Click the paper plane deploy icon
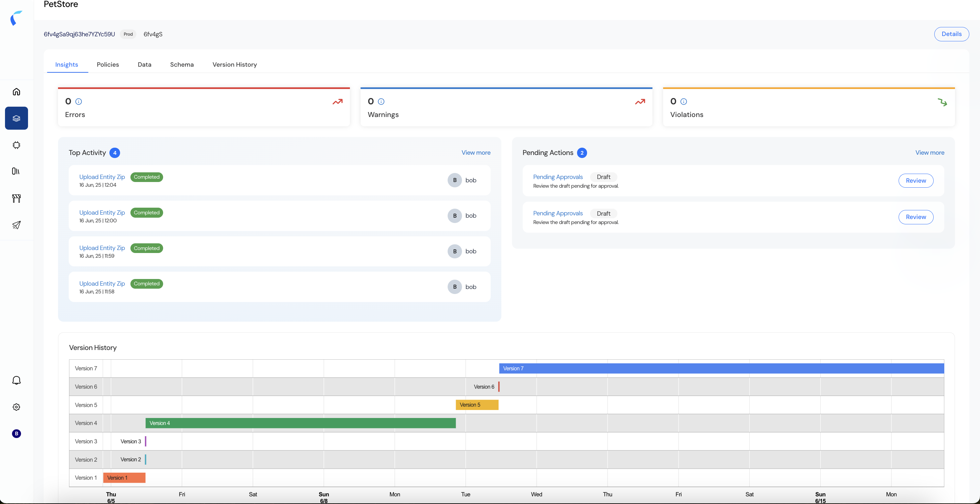The width and height of the screenshot is (980, 504). (x=16, y=225)
